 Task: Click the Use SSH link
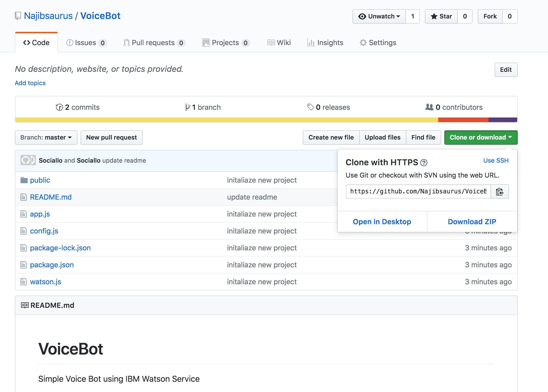[496, 161]
